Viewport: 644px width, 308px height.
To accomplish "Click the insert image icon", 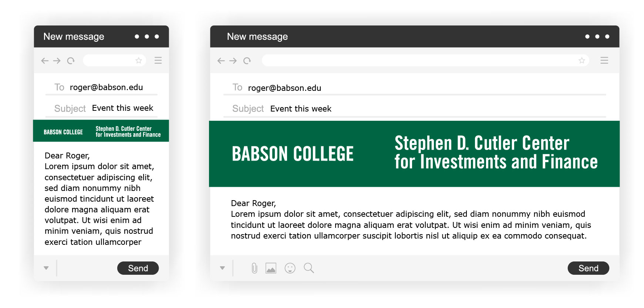I will 271,268.
